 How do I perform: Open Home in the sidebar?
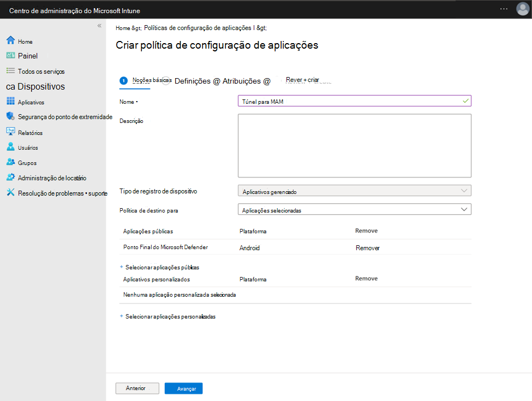click(x=25, y=42)
